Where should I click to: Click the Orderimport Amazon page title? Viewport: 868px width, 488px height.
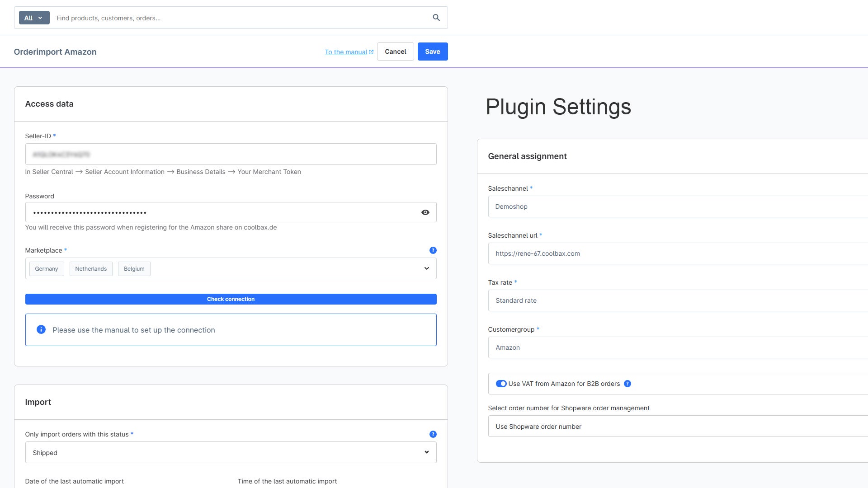click(x=55, y=52)
